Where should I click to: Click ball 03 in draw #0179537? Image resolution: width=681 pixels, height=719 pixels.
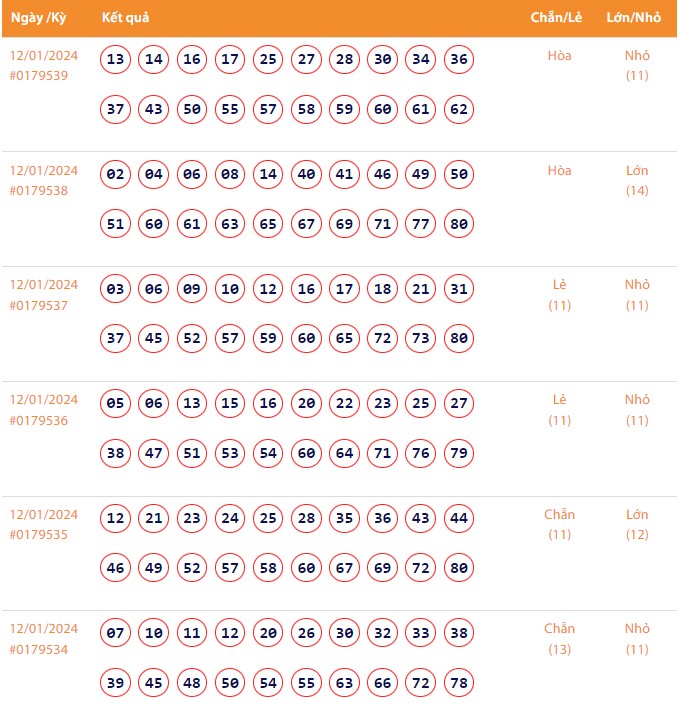pos(116,290)
